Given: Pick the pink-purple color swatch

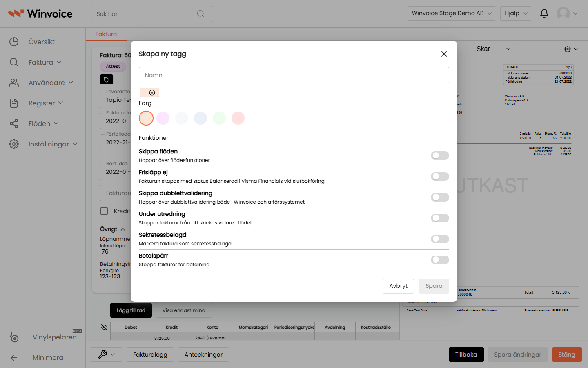Looking at the screenshot, I should [163, 118].
